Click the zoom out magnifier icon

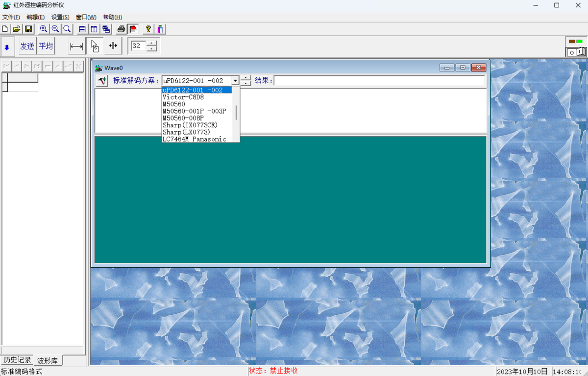point(55,29)
